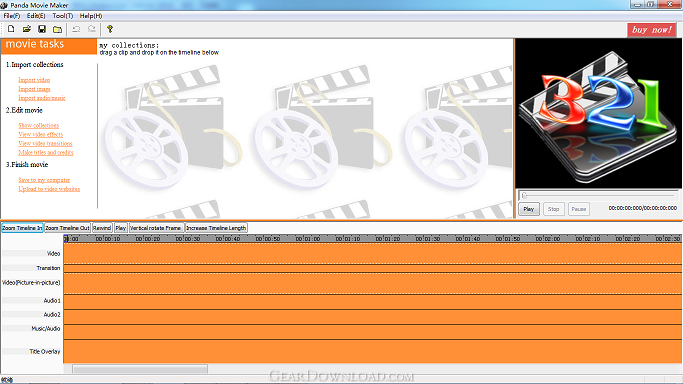The image size is (683, 384).
Task: Click the 'View video transitions' link
Action: click(x=45, y=143)
